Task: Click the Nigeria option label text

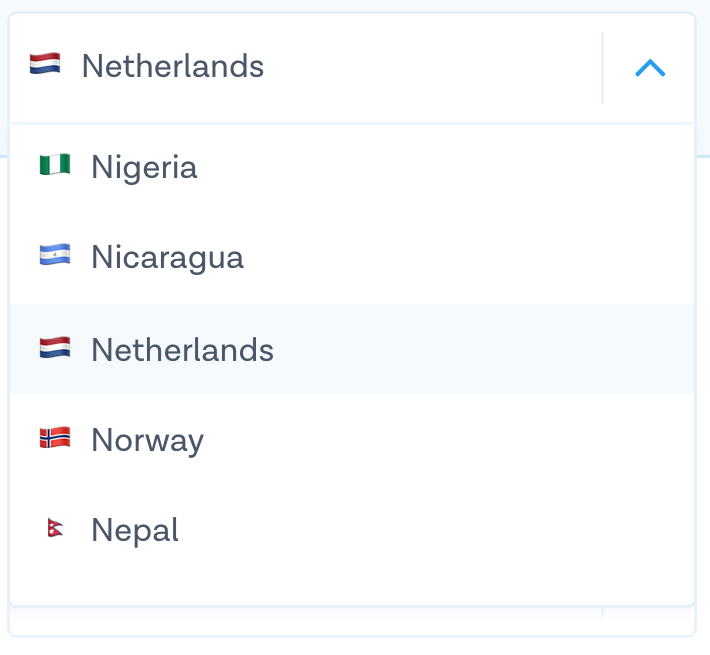Action: (x=144, y=167)
